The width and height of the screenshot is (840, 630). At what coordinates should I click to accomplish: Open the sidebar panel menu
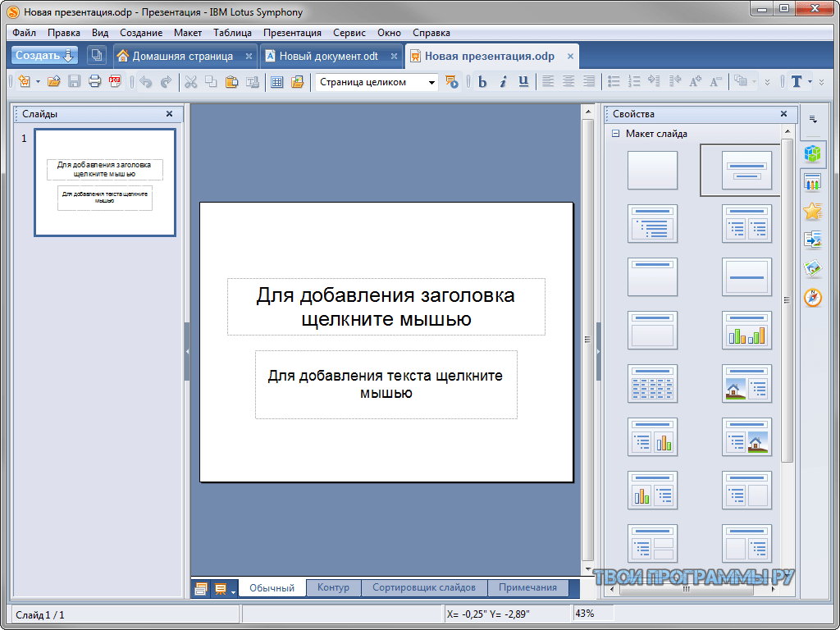pyautogui.click(x=813, y=119)
